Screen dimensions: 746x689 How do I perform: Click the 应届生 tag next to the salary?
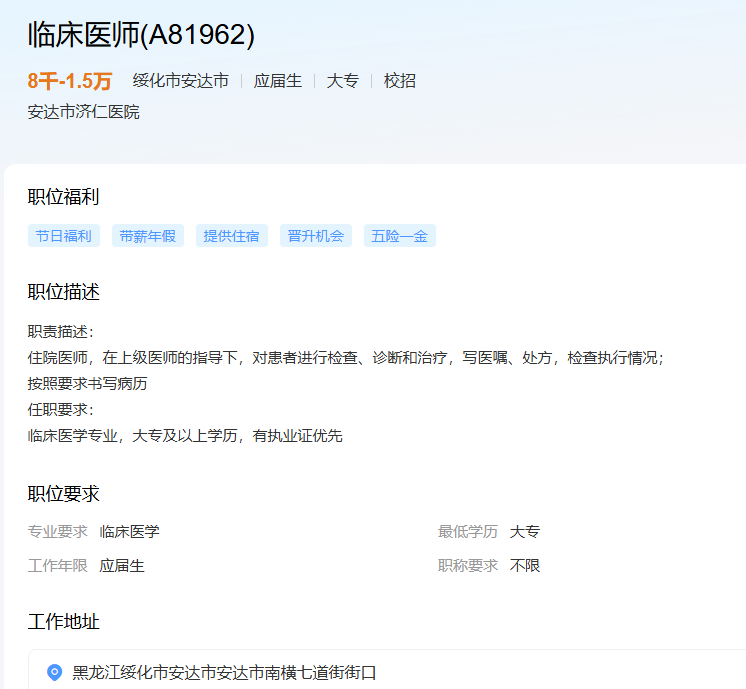[x=278, y=81]
